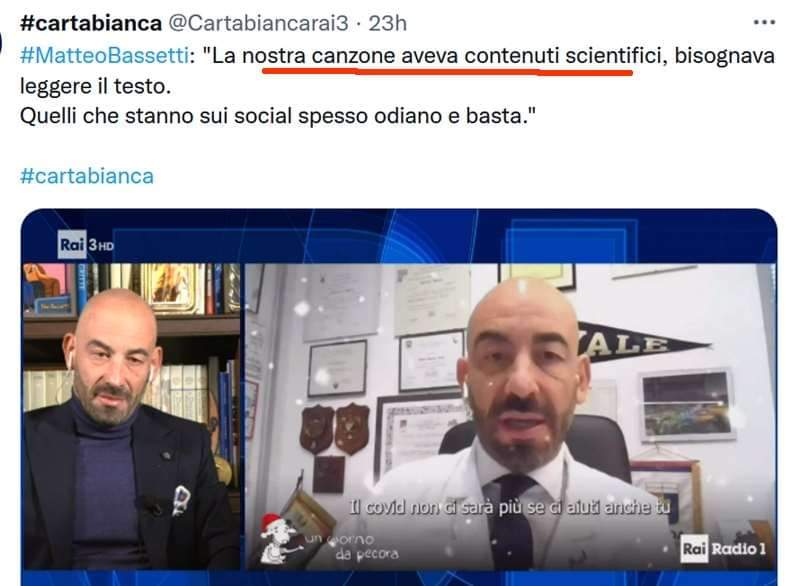The width and height of the screenshot is (790, 586).
Task: Open the #cartabianca account display name
Action: tap(91, 23)
